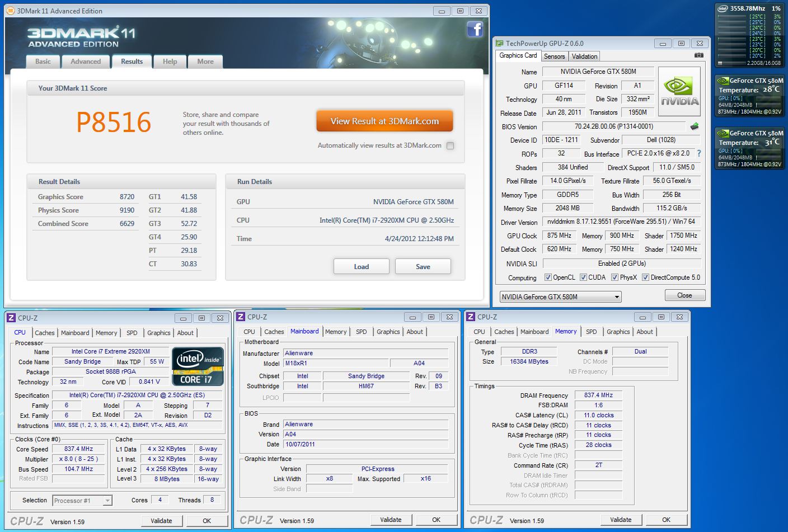
Task: Open Memory tab in the CPU-Z processor window
Action: point(106,333)
